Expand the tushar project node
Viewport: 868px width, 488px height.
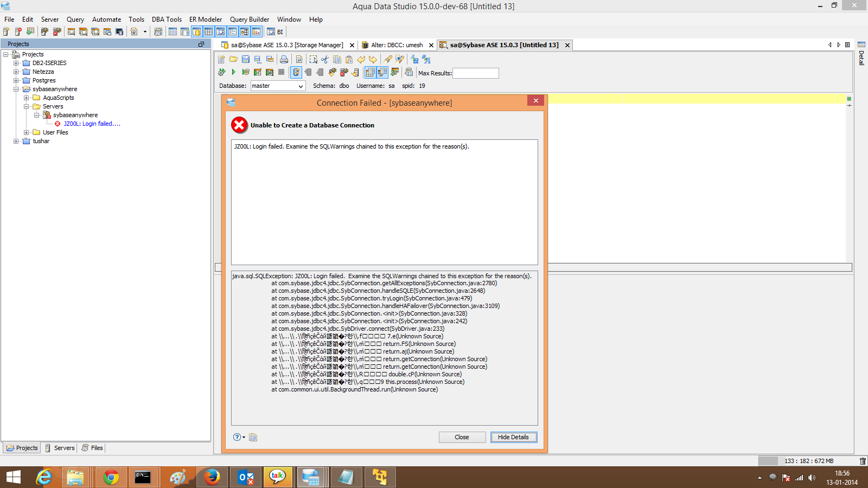[x=16, y=141]
